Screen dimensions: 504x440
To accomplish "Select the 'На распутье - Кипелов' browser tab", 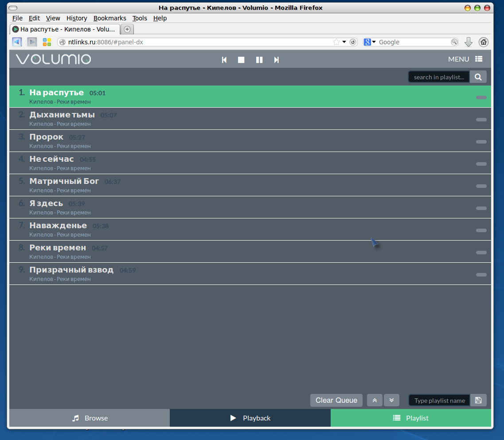I will (x=65, y=29).
